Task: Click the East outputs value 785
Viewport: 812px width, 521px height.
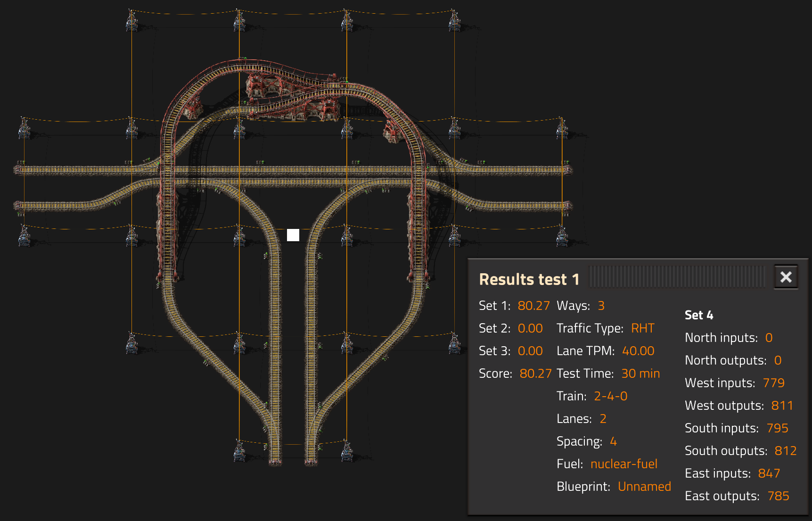Action: pyautogui.click(x=779, y=496)
